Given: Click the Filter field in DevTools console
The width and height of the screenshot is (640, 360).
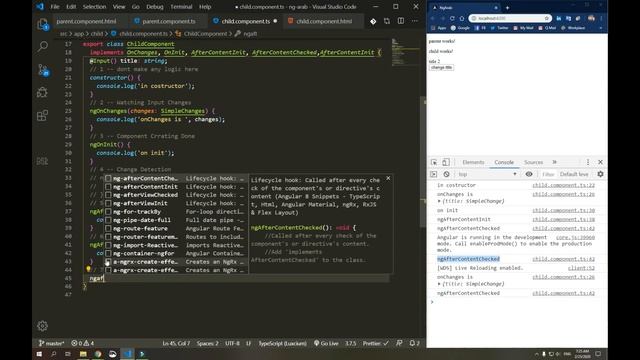Looking at the screenshot, I should pyautogui.click(x=548, y=174).
